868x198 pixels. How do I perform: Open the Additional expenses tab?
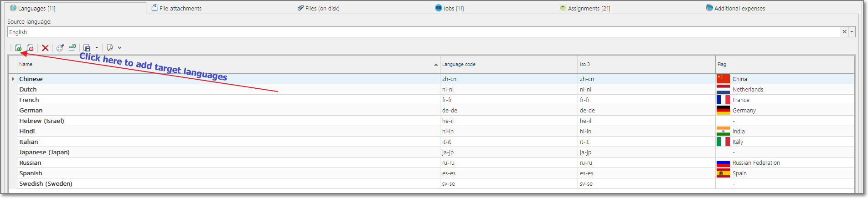pos(735,8)
